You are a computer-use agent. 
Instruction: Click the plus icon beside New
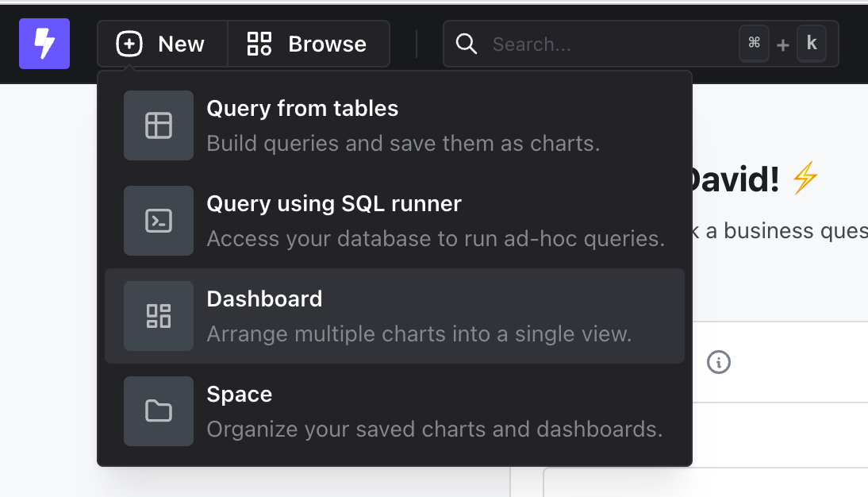click(x=129, y=44)
